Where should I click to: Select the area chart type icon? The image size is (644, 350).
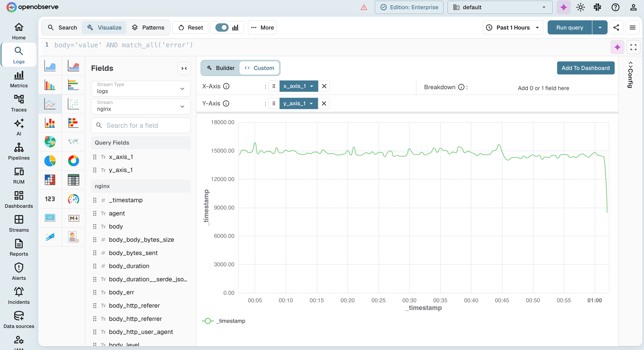click(x=50, y=66)
